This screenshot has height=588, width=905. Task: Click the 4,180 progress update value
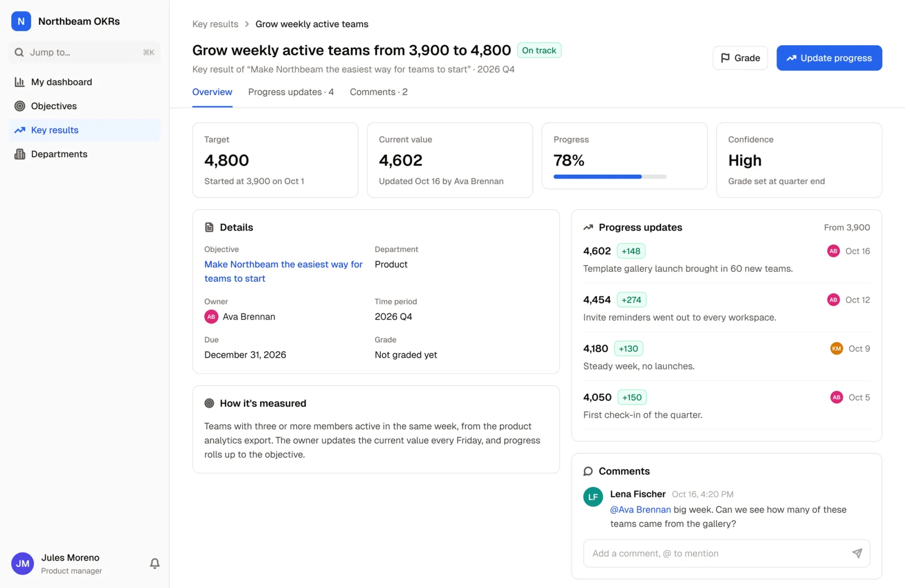click(596, 349)
